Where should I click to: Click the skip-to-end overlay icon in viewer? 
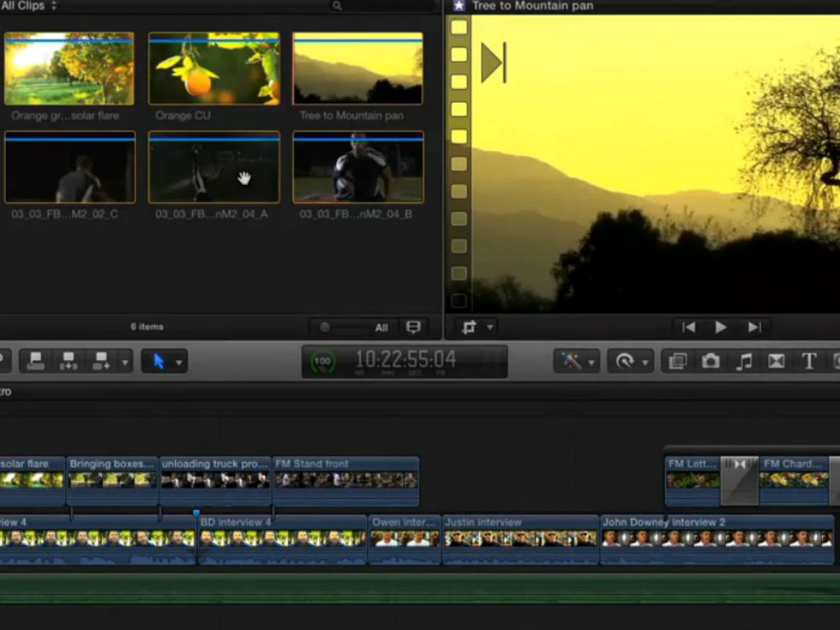pos(493,62)
